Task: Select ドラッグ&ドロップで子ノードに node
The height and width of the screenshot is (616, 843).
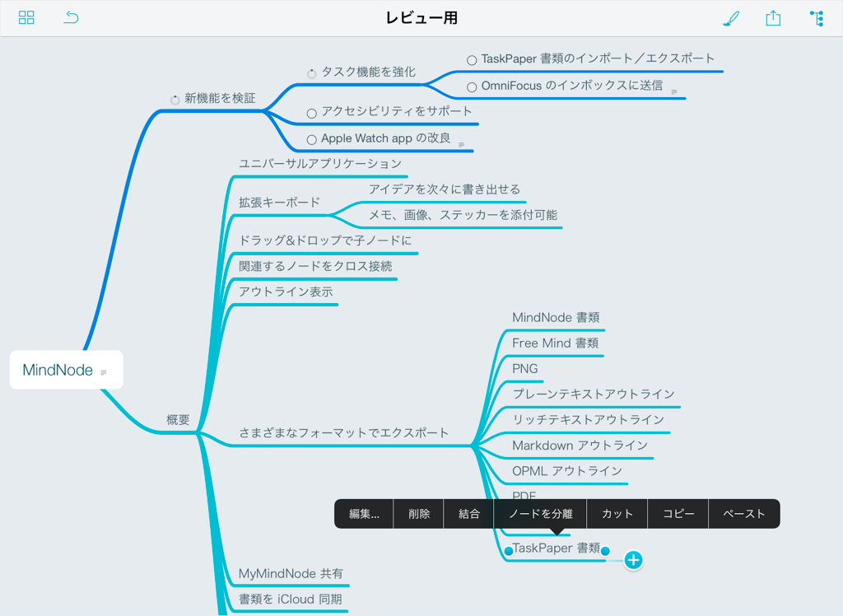Action: 324,240
